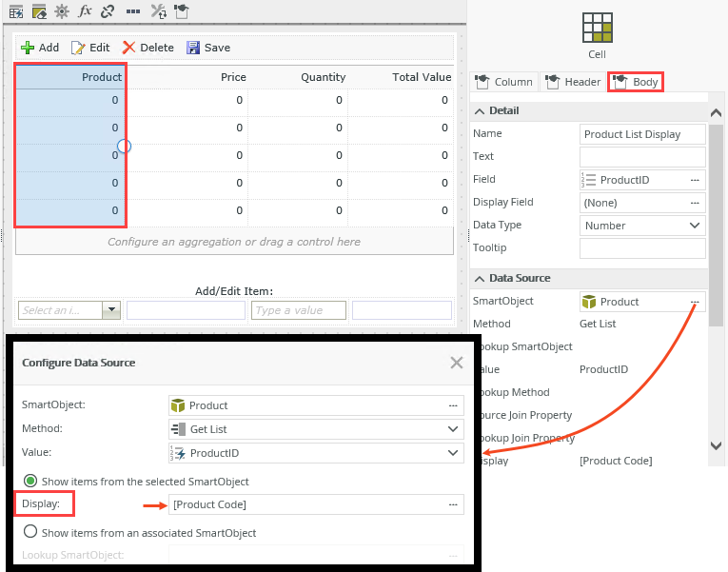The height and width of the screenshot is (572, 728).
Task: Click the [Product Code] display value in panel
Action: pos(616,461)
